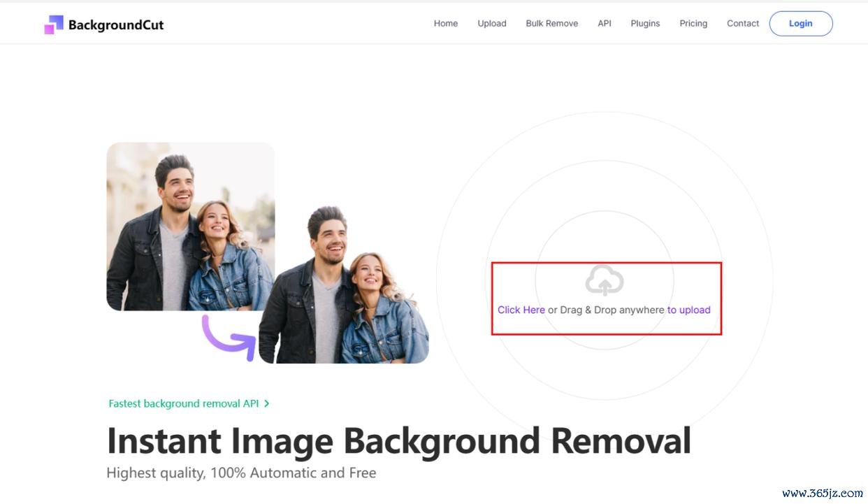Image resolution: width=868 pixels, height=504 pixels.
Task: Click the Login button
Action: pos(801,23)
